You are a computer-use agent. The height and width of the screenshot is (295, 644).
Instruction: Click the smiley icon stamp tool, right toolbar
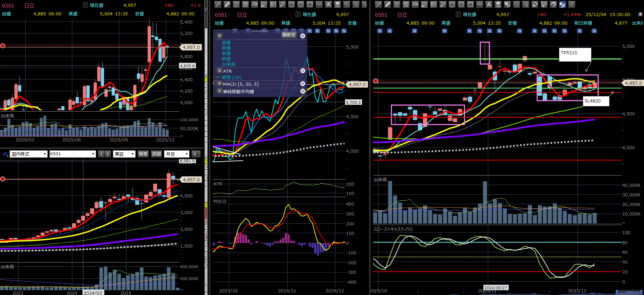click(x=498, y=4)
